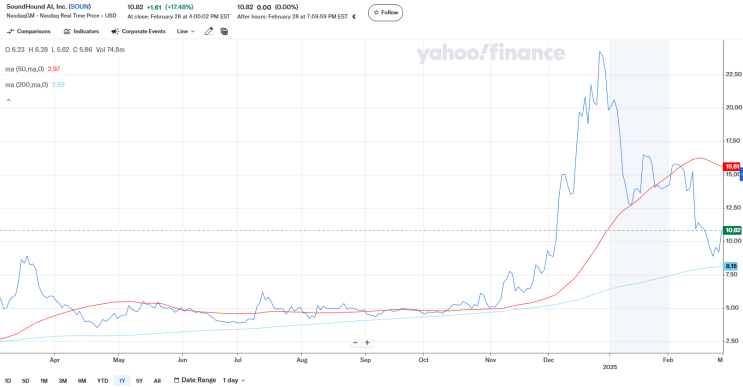The image size is (743, 387).
Task: Open the Date Range picker
Action: (x=195, y=380)
